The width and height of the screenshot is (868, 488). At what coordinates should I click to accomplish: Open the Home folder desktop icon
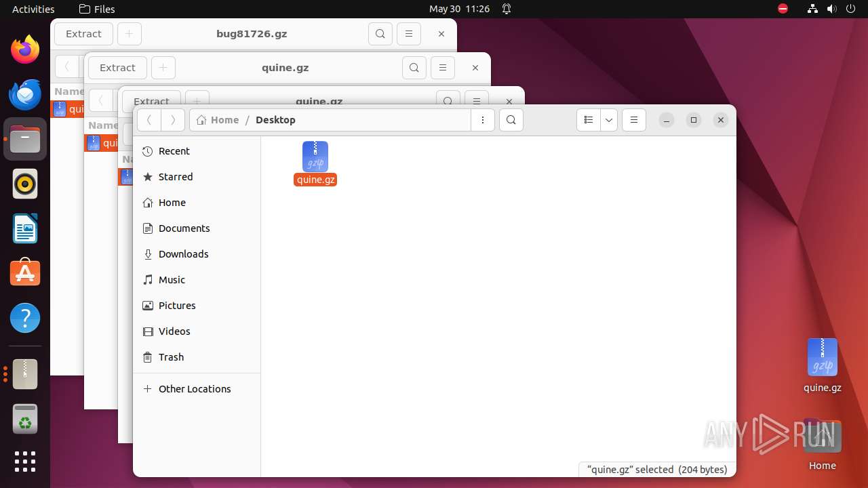pos(823,445)
